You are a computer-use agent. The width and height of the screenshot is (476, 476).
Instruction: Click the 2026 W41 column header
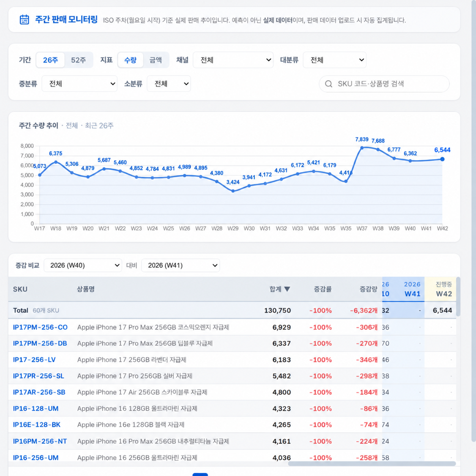pyautogui.click(x=412, y=289)
